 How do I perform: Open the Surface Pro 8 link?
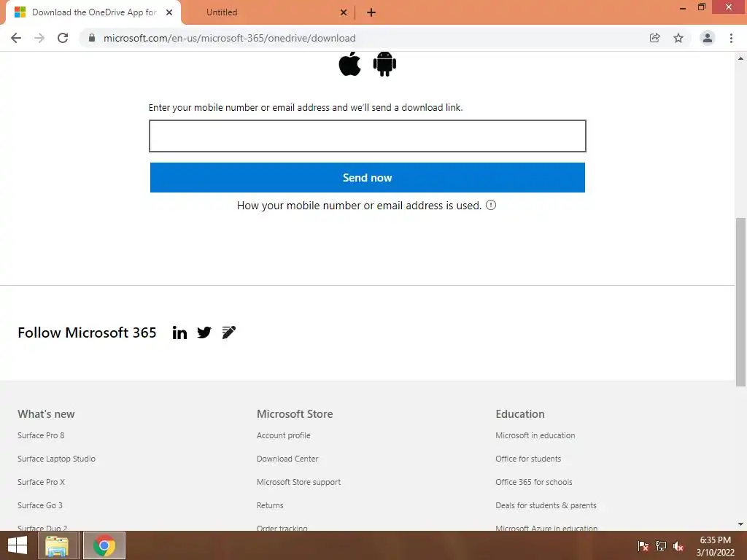pyautogui.click(x=41, y=435)
